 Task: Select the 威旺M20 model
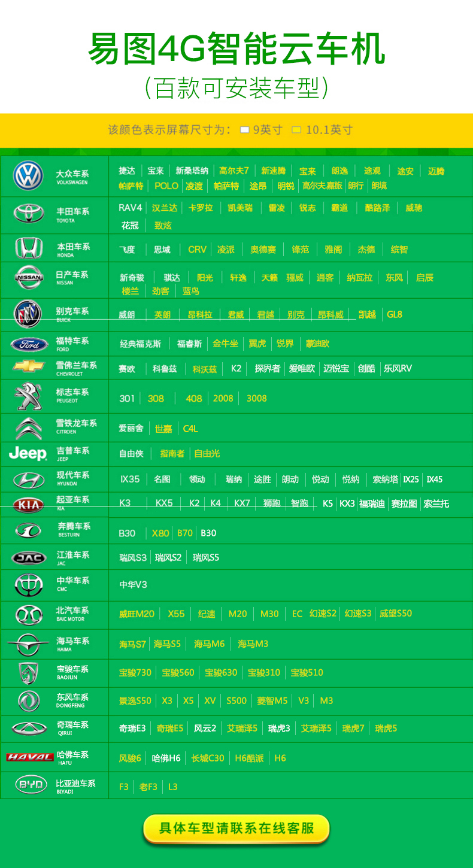click(137, 614)
